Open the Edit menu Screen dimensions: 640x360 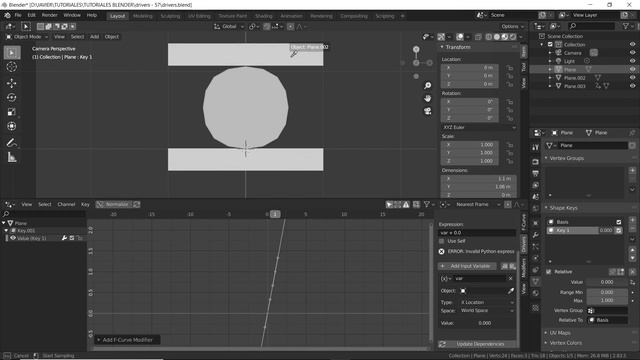point(31,15)
